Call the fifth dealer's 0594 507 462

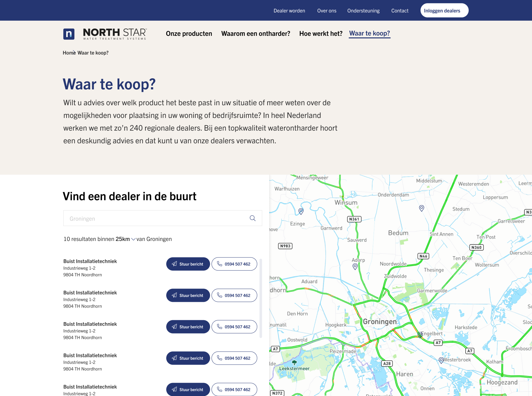tap(234, 390)
